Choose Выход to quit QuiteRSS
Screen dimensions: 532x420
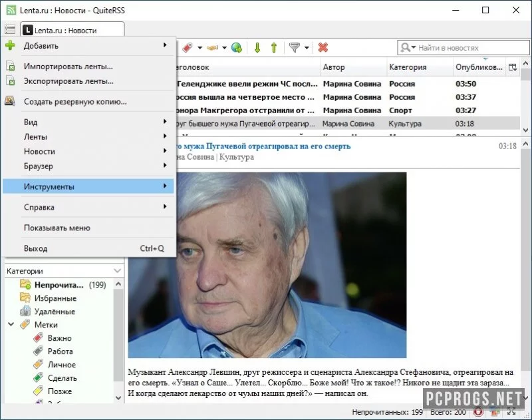pos(88,248)
